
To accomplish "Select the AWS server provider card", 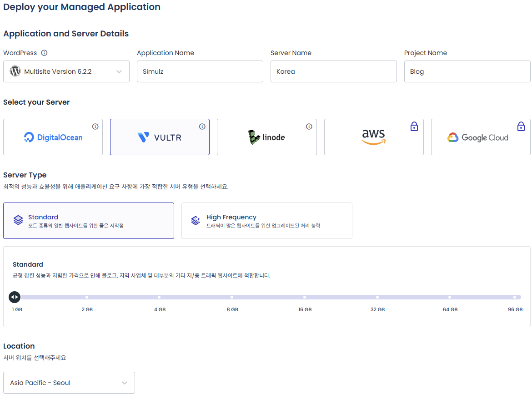I will (x=374, y=137).
